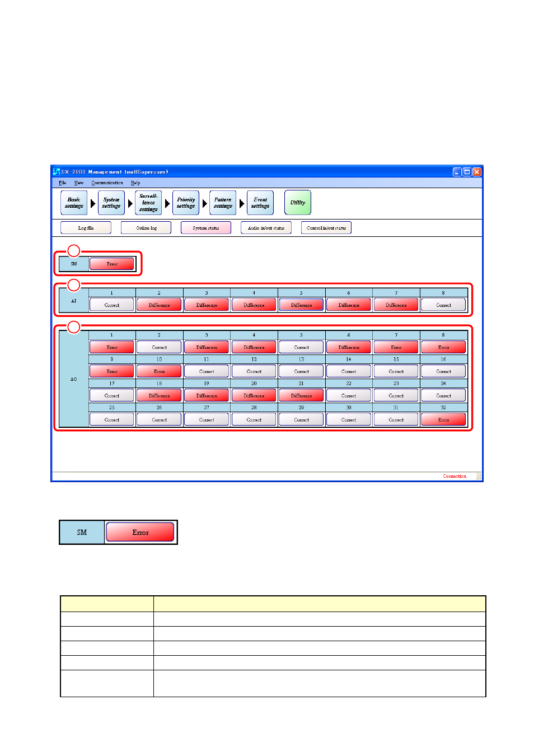Viewport: 534px width, 756px height.
Task: Click AO unit 1 Error button
Action: (x=112, y=347)
